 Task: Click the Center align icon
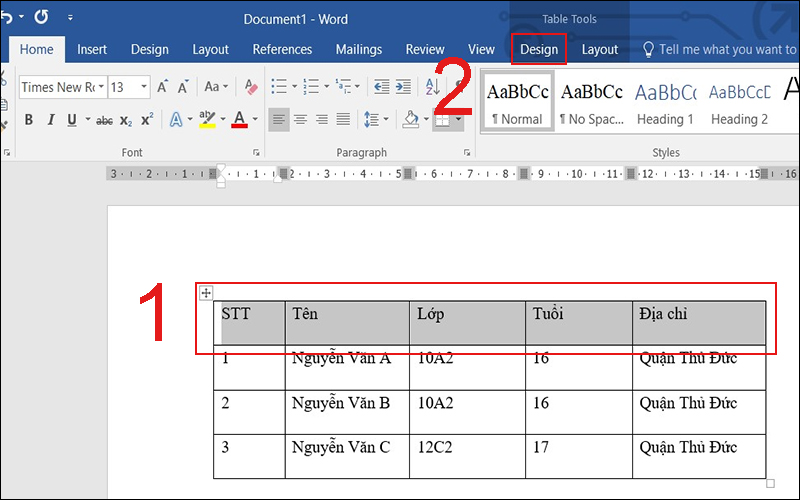coord(300,120)
